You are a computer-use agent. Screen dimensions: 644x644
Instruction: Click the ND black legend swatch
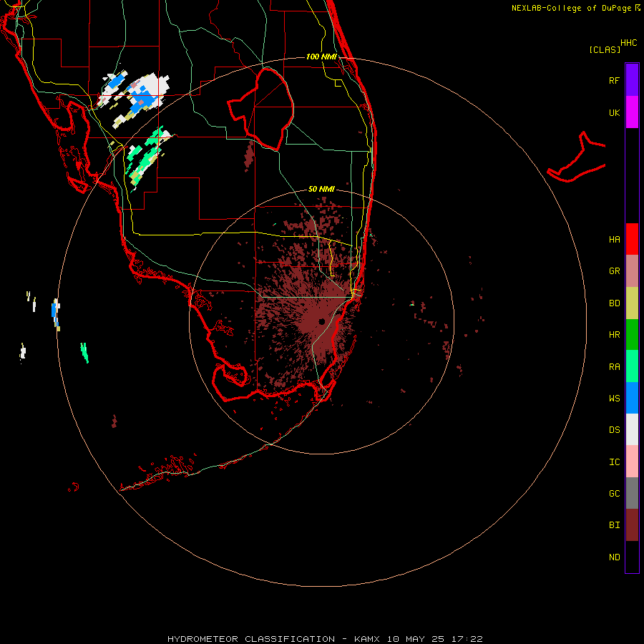point(632,557)
